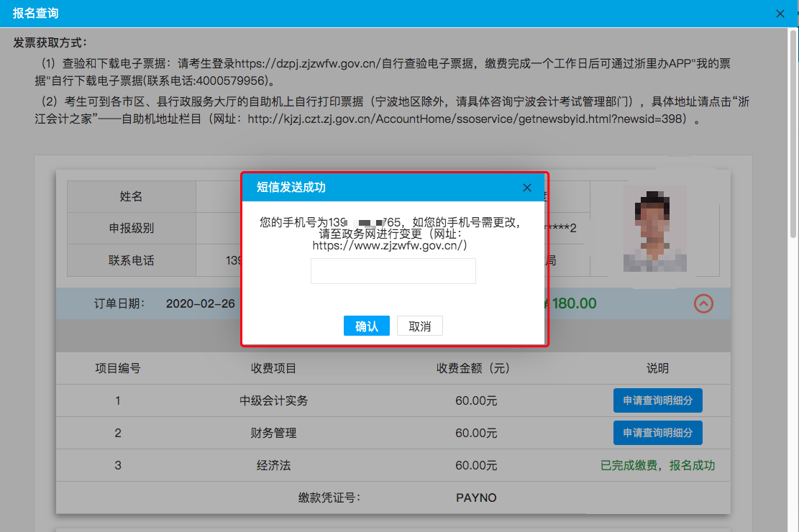This screenshot has height=532, width=799.
Task: Open 申请查询明细分 for 财务管理
Action: pos(657,433)
